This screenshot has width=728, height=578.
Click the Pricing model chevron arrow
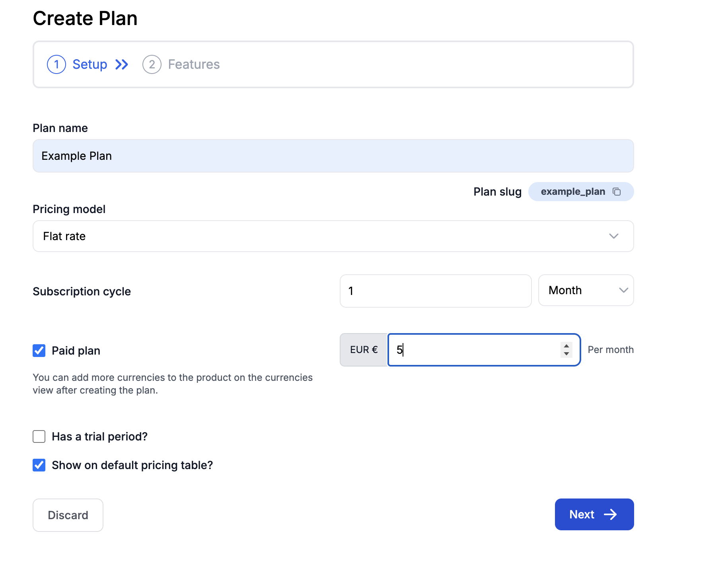[x=614, y=236]
